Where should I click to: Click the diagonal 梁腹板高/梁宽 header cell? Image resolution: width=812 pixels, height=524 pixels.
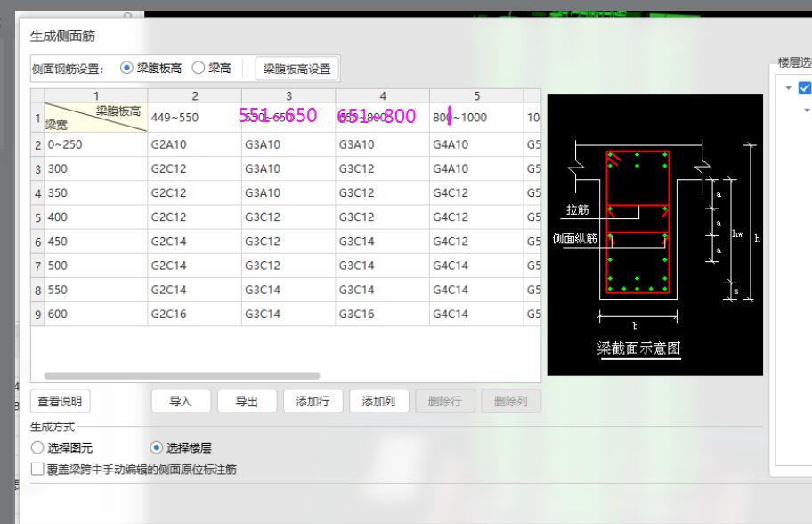point(96,118)
